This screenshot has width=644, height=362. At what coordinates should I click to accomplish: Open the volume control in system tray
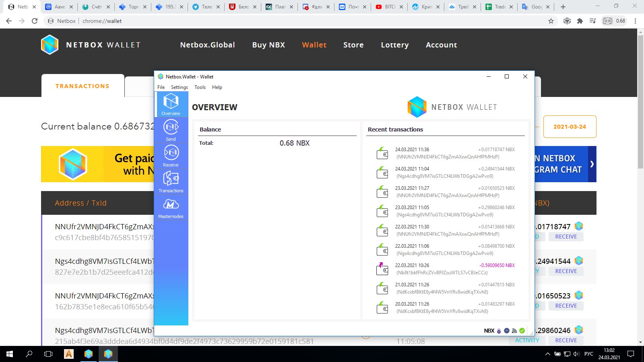pos(576,354)
